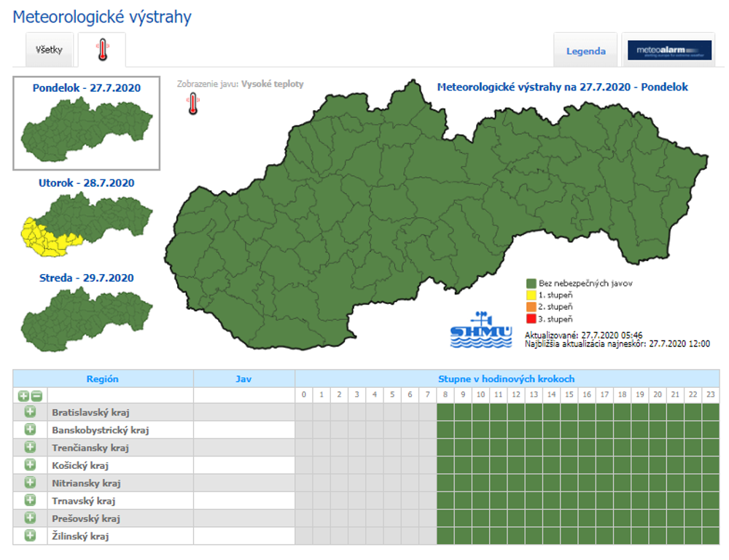Click thermometer icon under Zobrazenie javu
Image resolution: width=729 pixels, height=560 pixels.
point(192,104)
